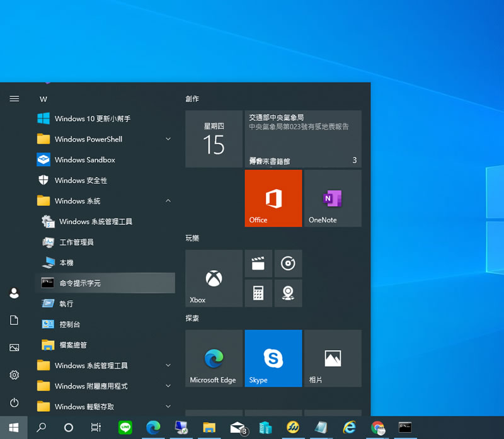The width and height of the screenshot is (504, 439).
Task: Open 工作管理員 task manager
Action: point(105,242)
